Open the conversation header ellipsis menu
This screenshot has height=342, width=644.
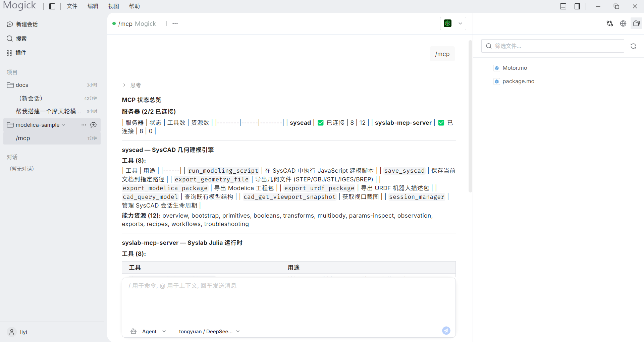(x=175, y=23)
